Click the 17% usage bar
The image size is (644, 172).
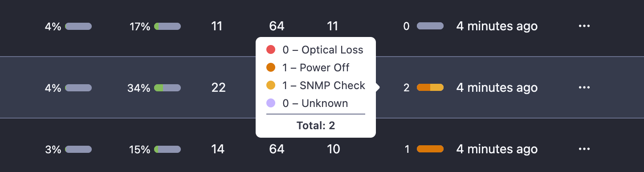click(167, 26)
